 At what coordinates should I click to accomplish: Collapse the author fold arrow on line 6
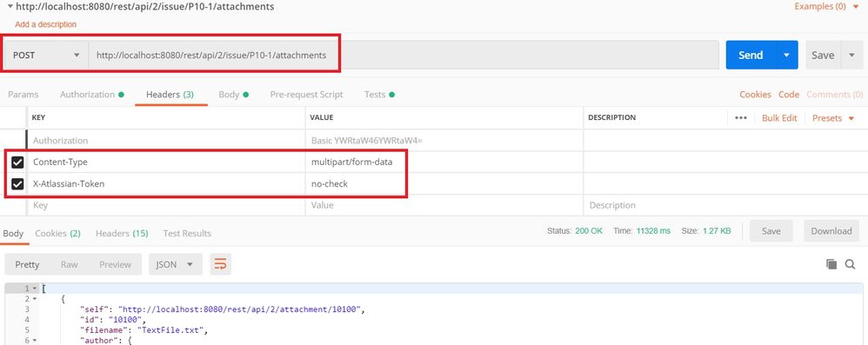pos(35,341)
